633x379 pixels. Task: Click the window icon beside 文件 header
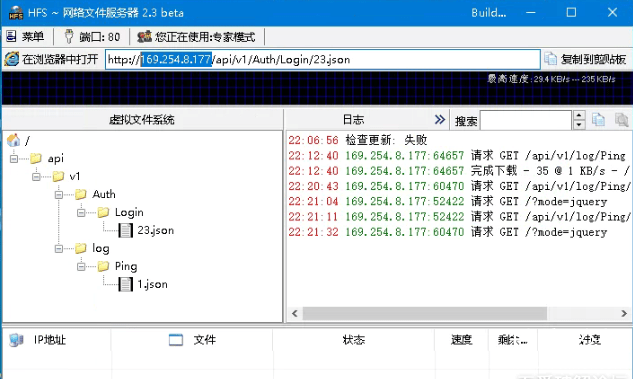(176, 340)
